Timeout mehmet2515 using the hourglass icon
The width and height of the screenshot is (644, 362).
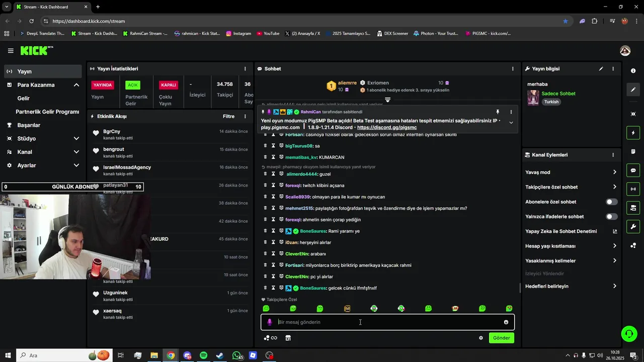(273, 208)
